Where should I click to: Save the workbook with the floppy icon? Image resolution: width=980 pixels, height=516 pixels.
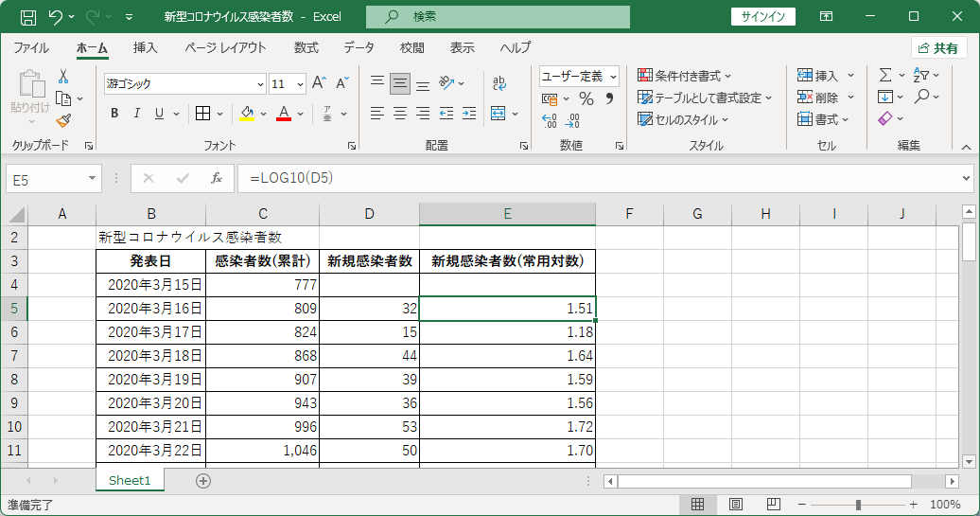(x=28, y=17)
